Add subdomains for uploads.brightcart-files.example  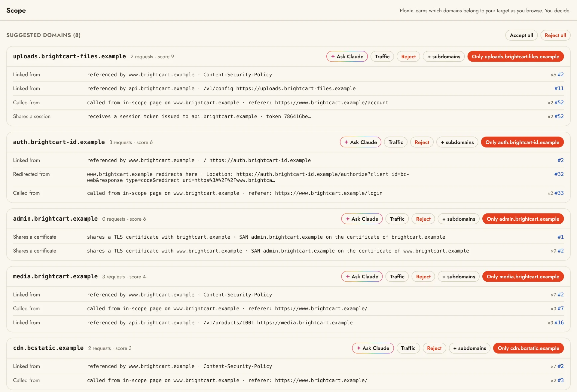[x=444, y=57]
